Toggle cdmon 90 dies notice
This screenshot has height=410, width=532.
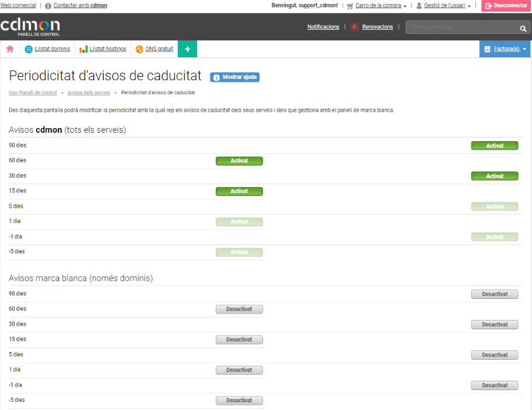click(495, 146)
